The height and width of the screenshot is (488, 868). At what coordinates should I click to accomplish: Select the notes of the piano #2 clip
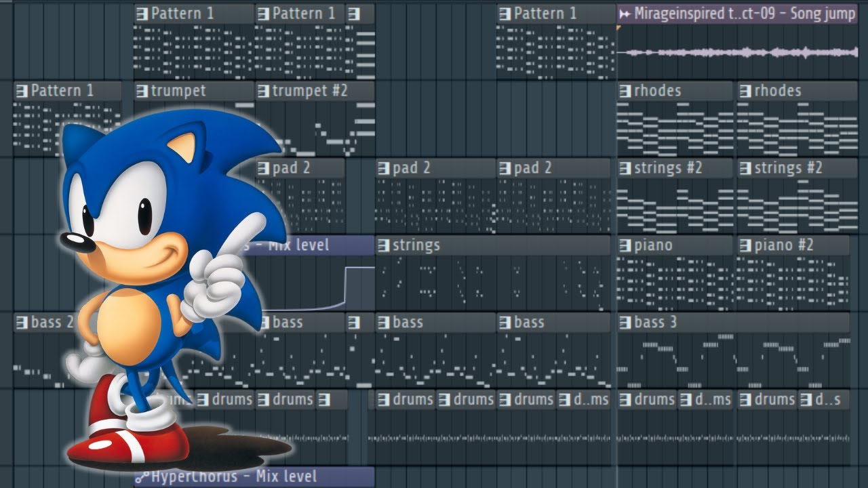click(793, 283)
